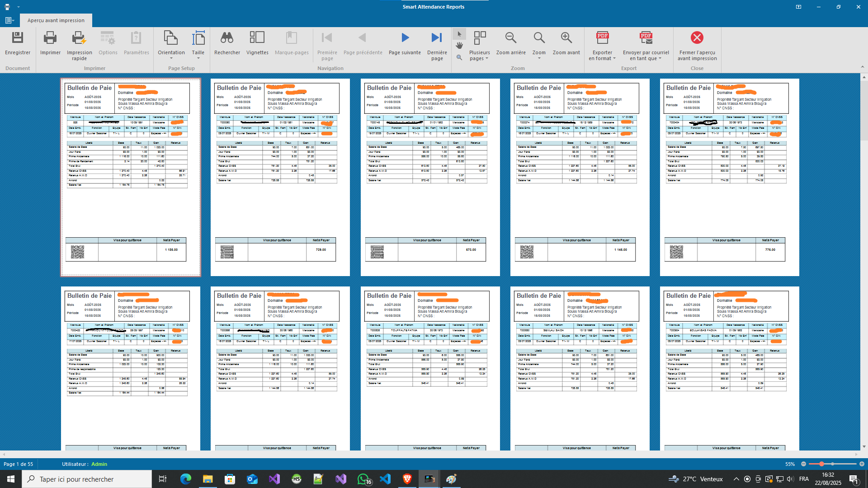Image resolution: width=868 pixels, height=488 pixels.
Task: Open Rechercher binoculars tool
Action: point(227,38)
